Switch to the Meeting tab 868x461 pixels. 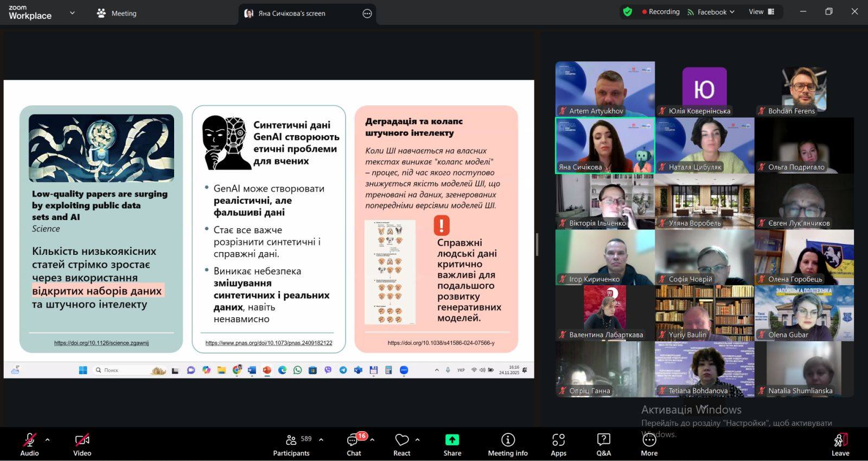point(117,13)
